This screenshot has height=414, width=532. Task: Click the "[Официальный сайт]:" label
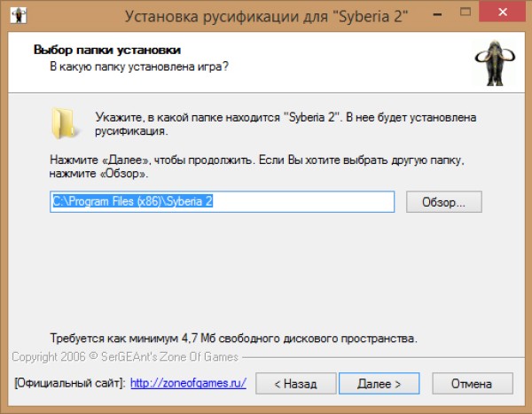[x=70, y=383]
